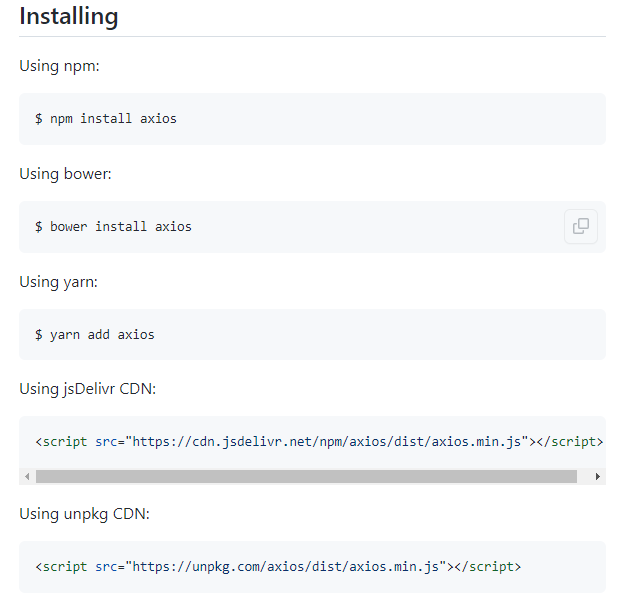The height and width of the screenshot is (599, 637).
Task: Click the dollar prompt in npm block
Action: pyautogui.click(x=39, y=119)
